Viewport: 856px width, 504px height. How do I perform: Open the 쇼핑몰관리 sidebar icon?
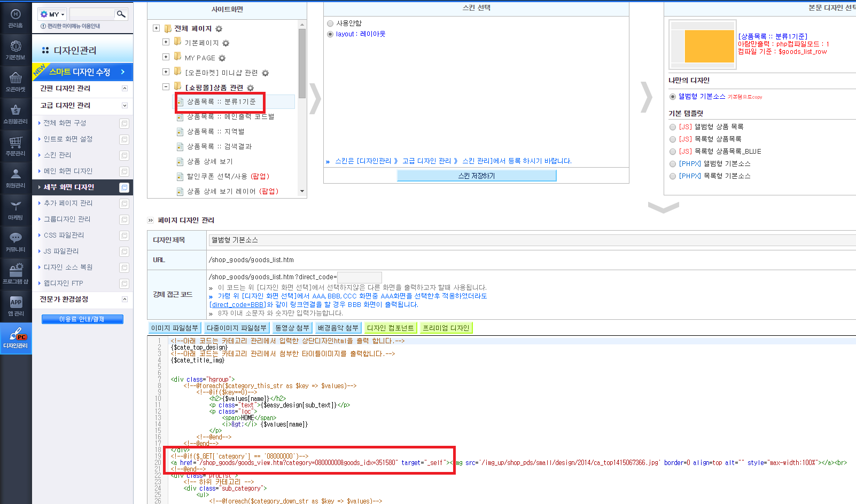pos(15,114)
